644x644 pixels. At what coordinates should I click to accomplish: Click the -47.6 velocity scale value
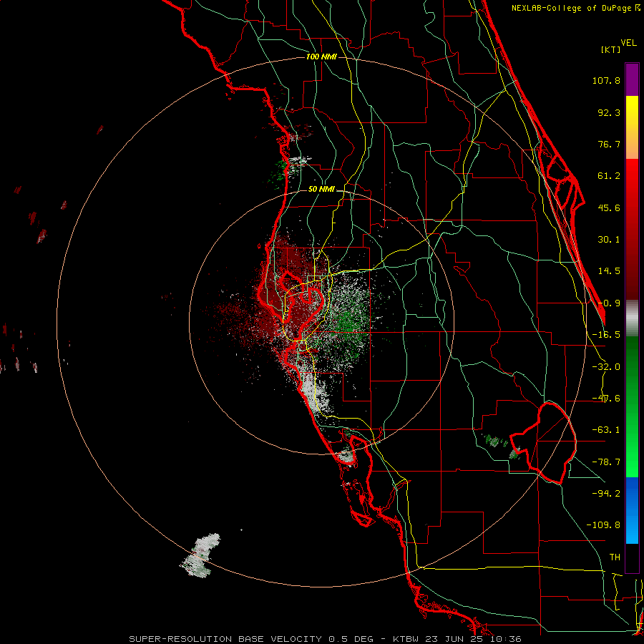coord(606,399)
